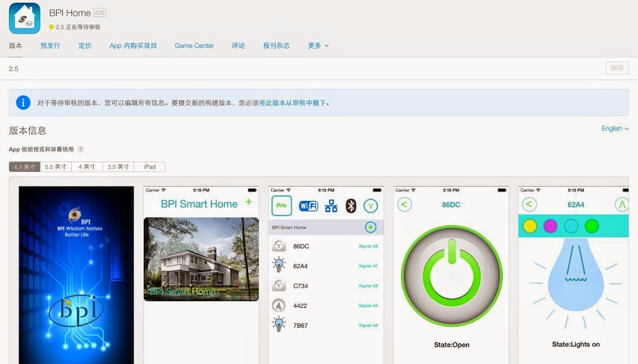Click the 2.5 正在等待审核 status
Image resolution: width=638 pixels, height=364 pixels.
tap(75, 27)
